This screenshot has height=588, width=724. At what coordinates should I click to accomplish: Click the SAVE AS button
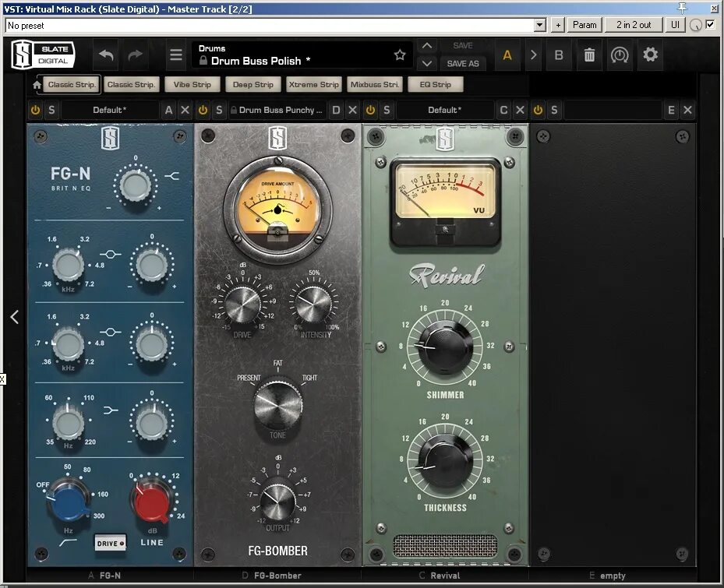[x=463, y=63]
